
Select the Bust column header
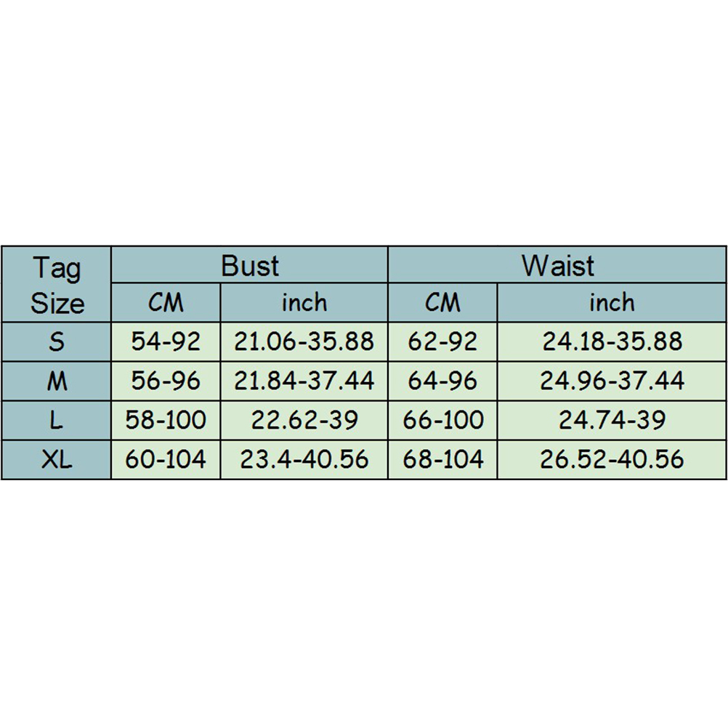pyautogui.click(x=249, y=266)
